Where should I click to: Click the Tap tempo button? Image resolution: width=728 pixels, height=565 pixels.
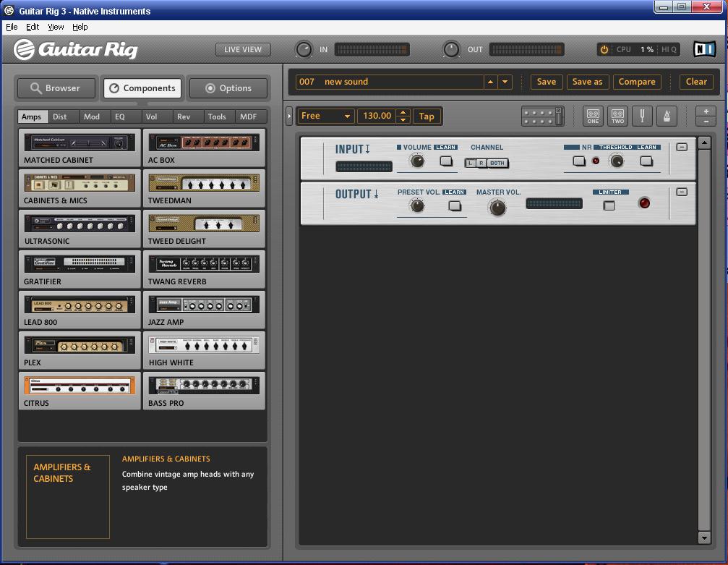pos(427,116)
